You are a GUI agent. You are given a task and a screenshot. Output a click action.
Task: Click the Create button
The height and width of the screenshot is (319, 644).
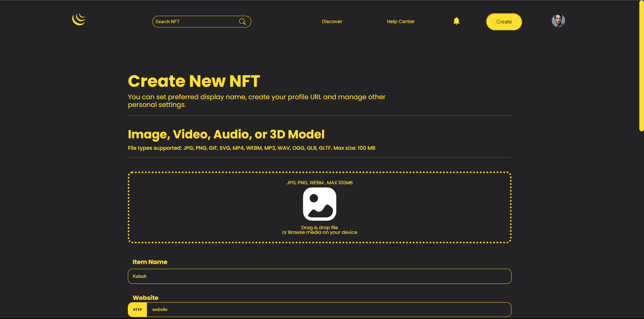pyautogui.click(x=503, y=21)
